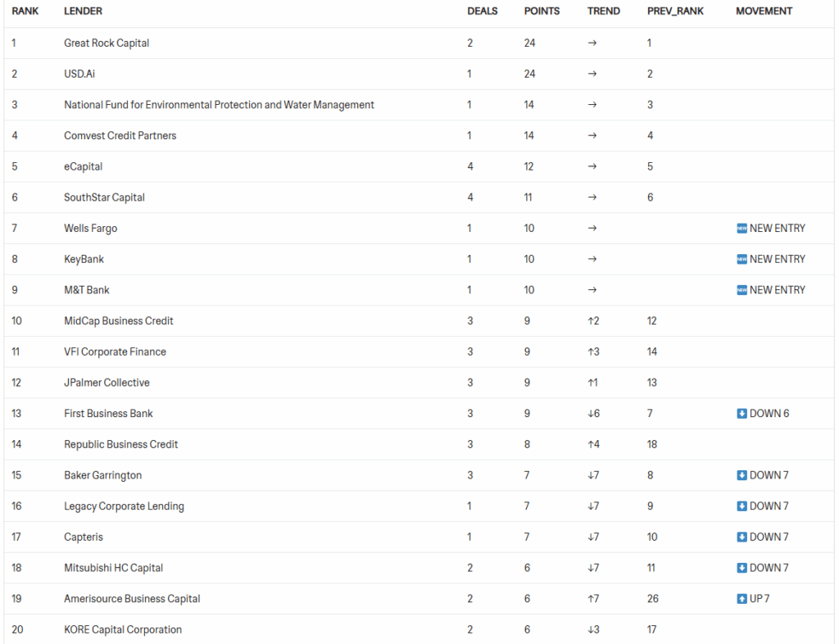Click the LENDER column header
Screen dimensions: 839x644
pyautogui.click(x=83, y=11)
